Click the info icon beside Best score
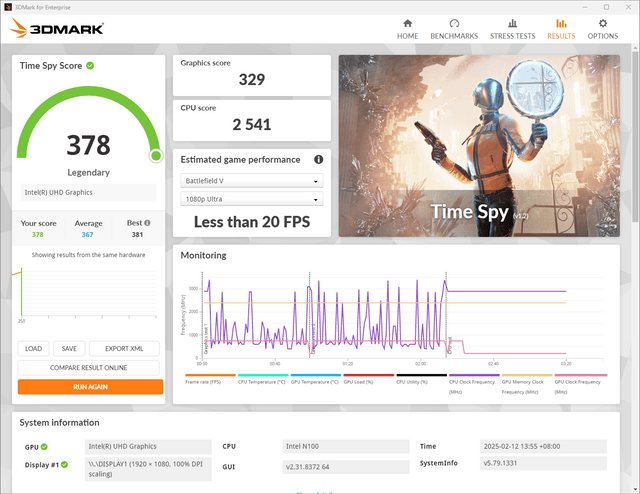 [x=147, y=223]
